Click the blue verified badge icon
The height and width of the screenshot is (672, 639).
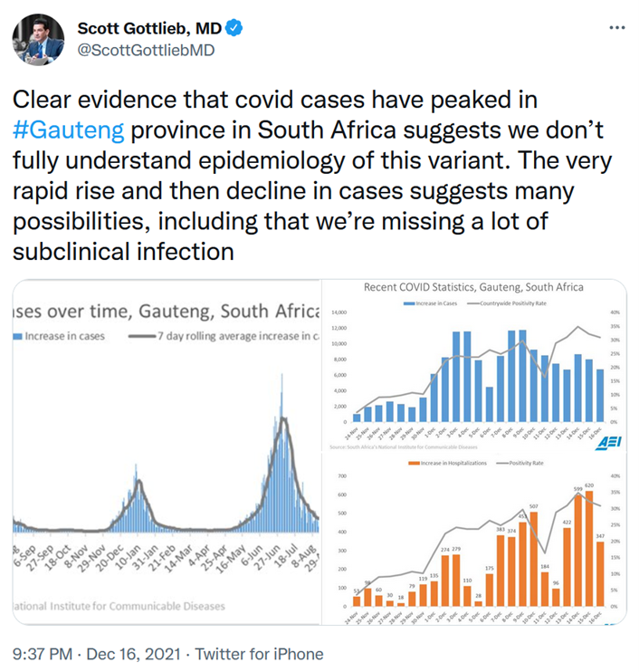tap(234, 28)
